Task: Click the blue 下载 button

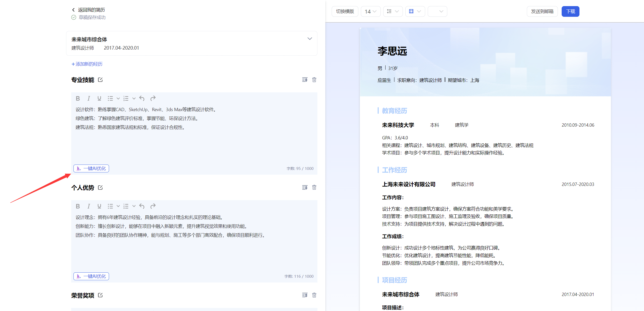Action: click(x=570, y=11)
